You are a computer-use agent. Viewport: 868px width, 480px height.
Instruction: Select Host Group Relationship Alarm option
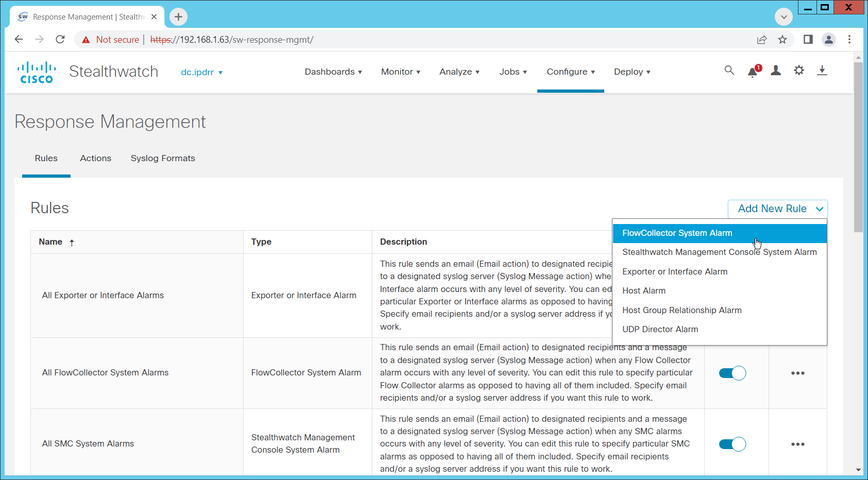[720, 310]
